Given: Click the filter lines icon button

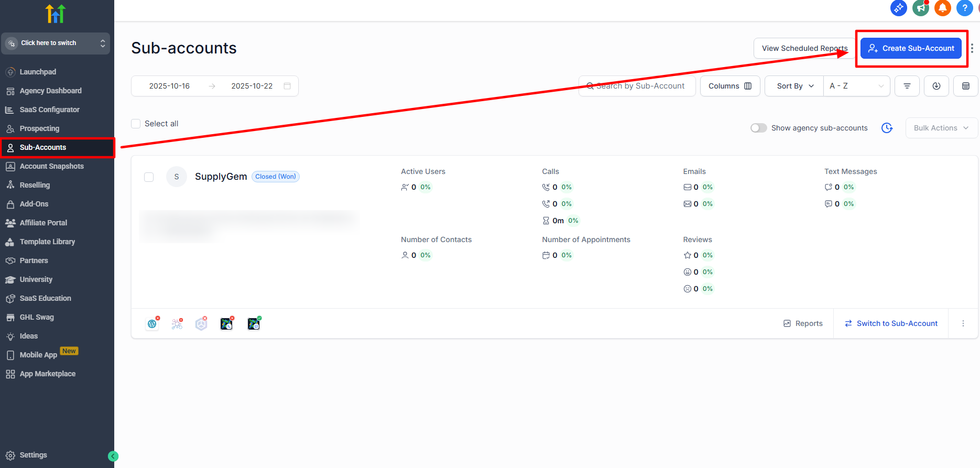Looking at the screenshot, I should [x=907, y=86].
